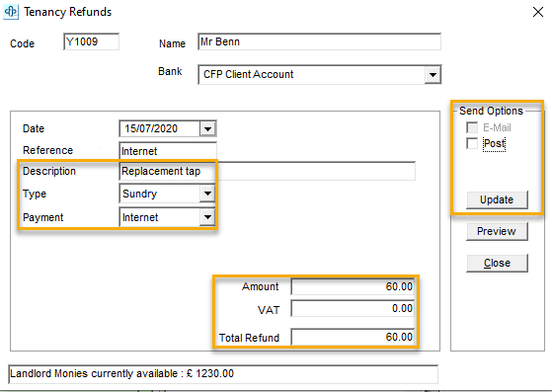Screen dimensions: 552x392
Task: Click the Description label text
Action: click(49, 172)
